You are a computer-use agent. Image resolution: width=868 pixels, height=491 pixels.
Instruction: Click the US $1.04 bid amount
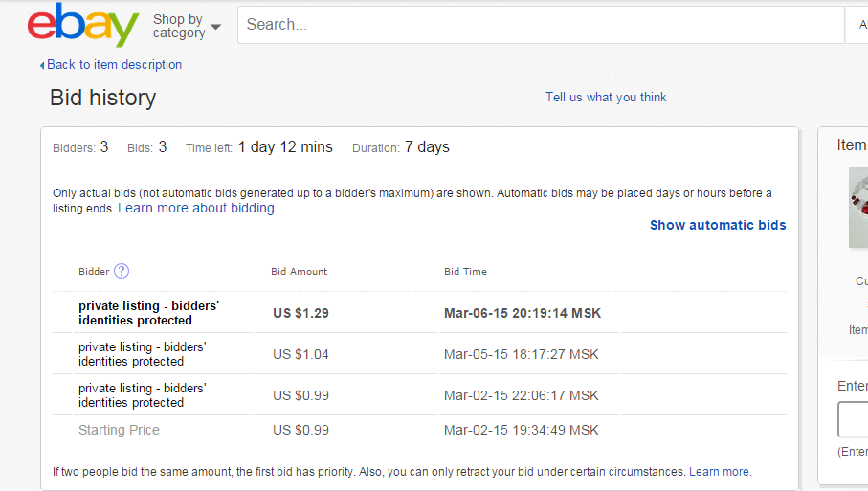[x=300, y=354]
